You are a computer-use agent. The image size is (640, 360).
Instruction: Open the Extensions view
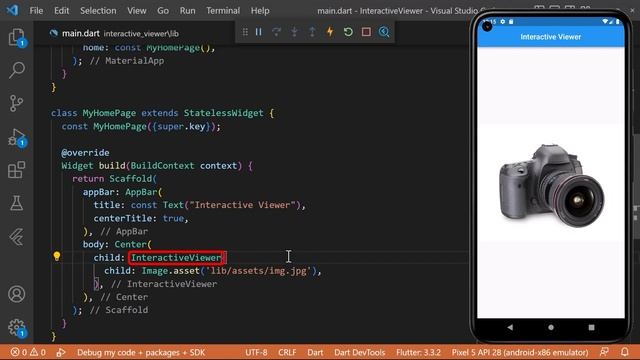(17, 170)
